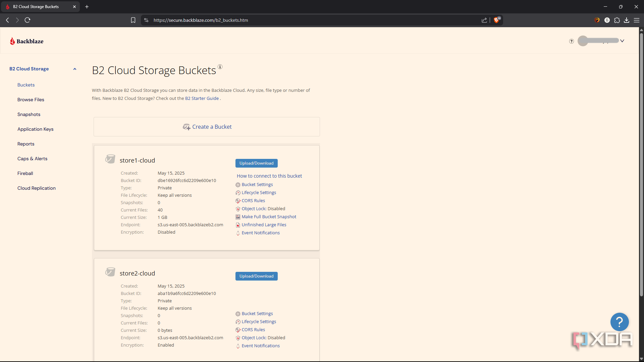Open Unfinished Large Files link
The width and height of the screenshot is (644, 362).
click(x=264, y=225)
